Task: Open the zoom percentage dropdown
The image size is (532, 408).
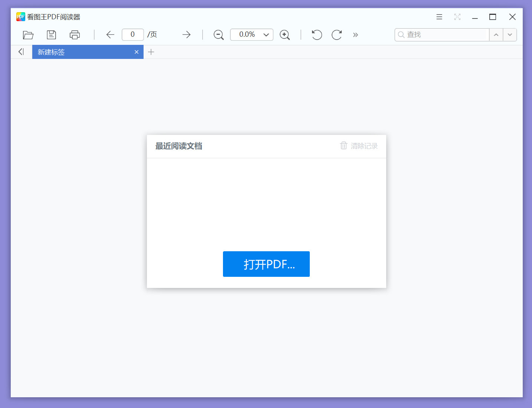Action: [266, 35]
